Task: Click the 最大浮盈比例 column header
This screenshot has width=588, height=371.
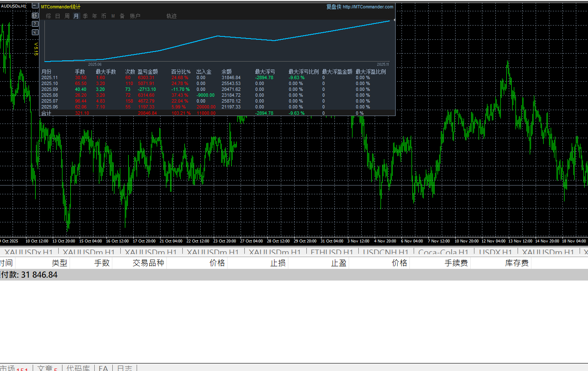Action: 370,72
